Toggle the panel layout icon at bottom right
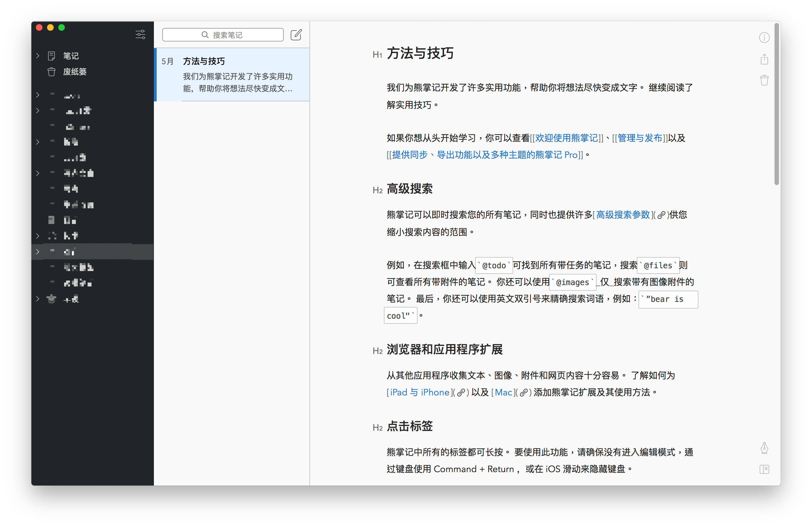Image resolution: width=812 pixels, height=527 pixels. [x=764, y=469]
